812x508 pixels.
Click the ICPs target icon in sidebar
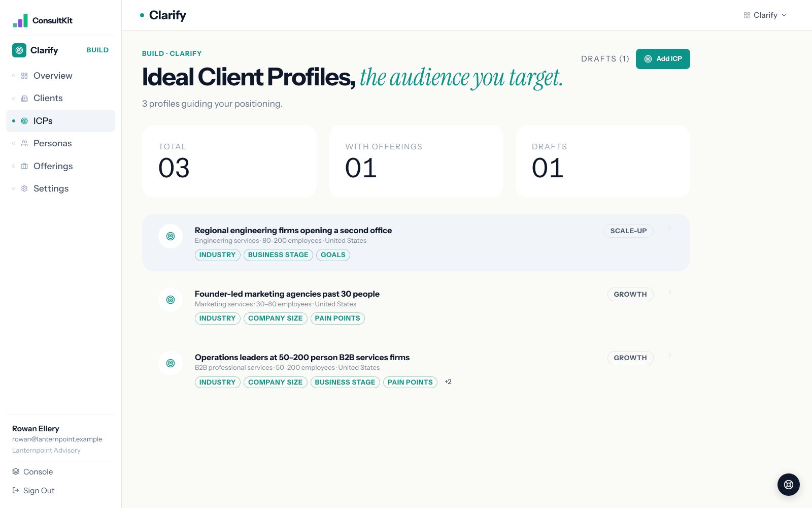(x=24, y=121)
